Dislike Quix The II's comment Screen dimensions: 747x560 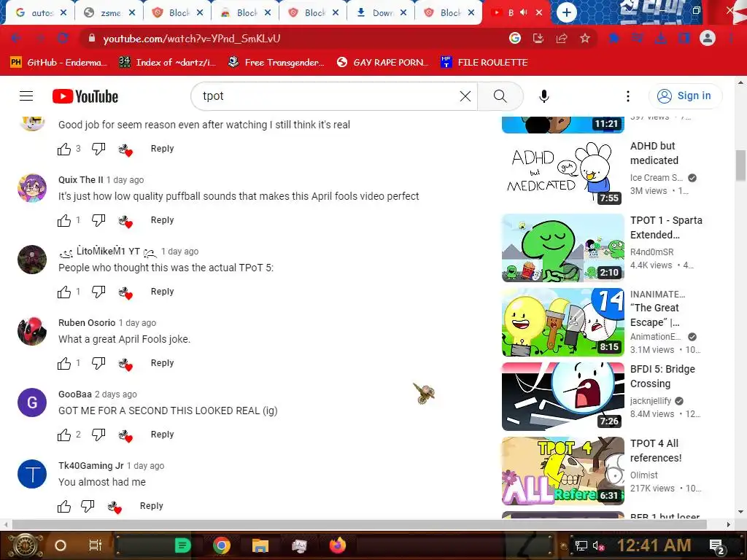[x=98, y=220]
